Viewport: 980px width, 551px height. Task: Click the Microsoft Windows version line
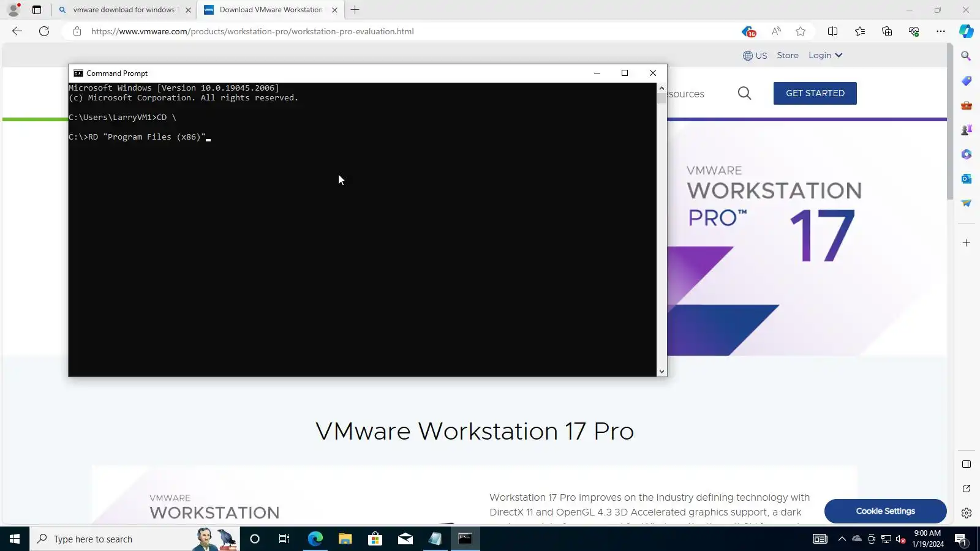pyautogui.click(x=174, y=88)
